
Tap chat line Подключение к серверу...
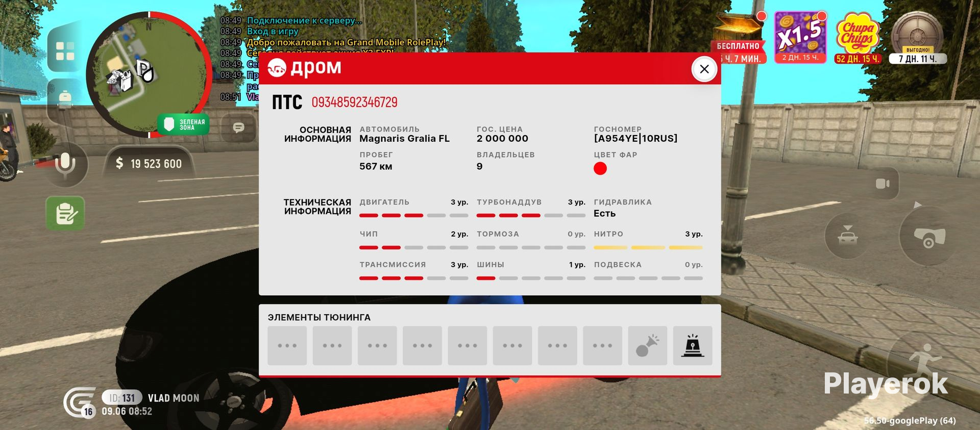[x=304, y=20]
